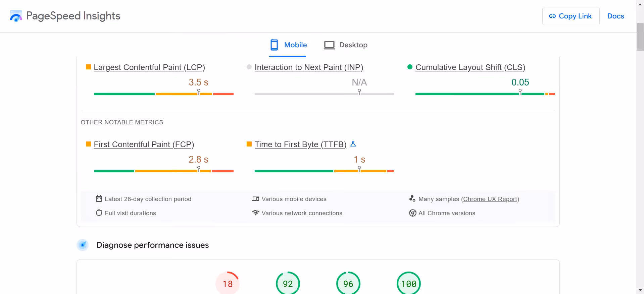Click Full visit durations text
Viewport: 644px width, 294px height.
131,213
